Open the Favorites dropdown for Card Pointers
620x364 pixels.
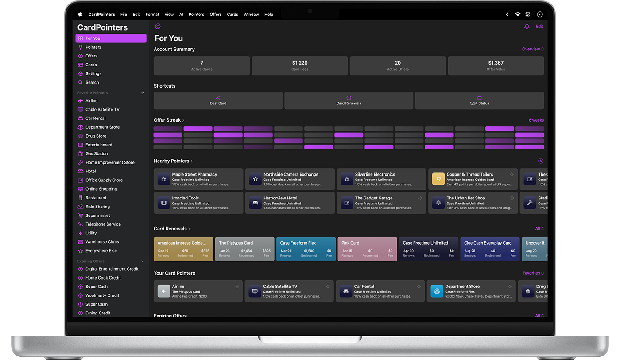tap(533, 273)
